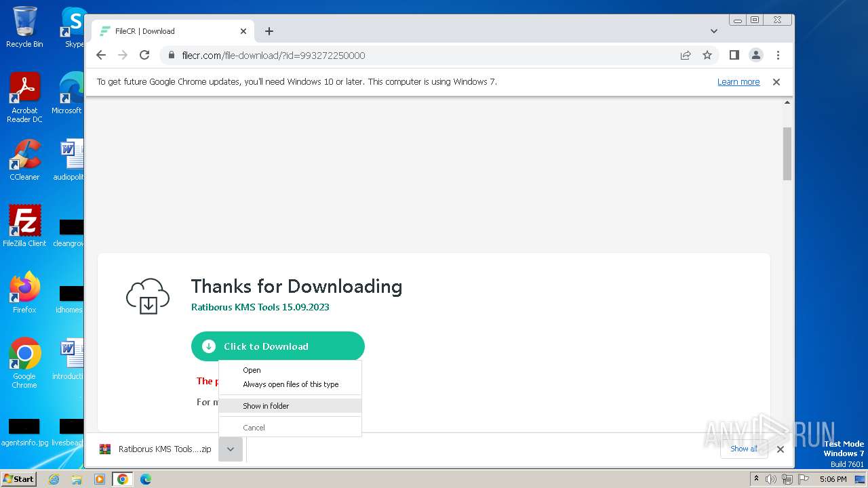Click the Action Center flag icon

pos(803,479)
